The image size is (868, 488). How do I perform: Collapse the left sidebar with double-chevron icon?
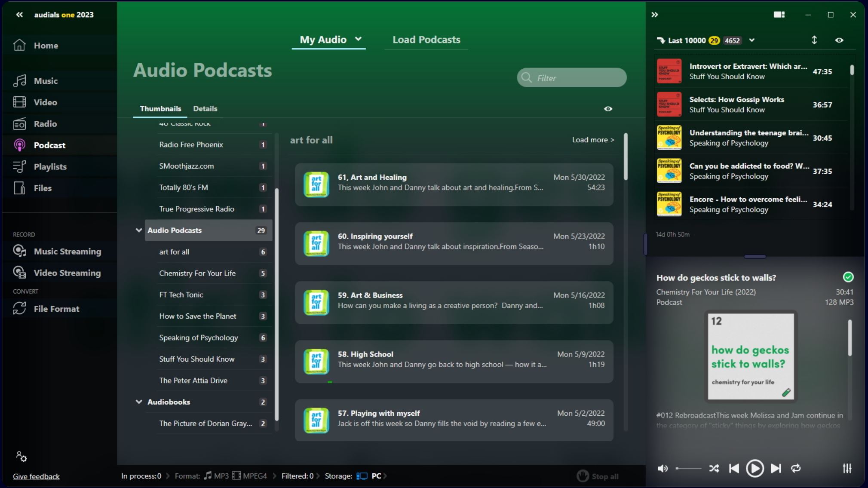19,15
